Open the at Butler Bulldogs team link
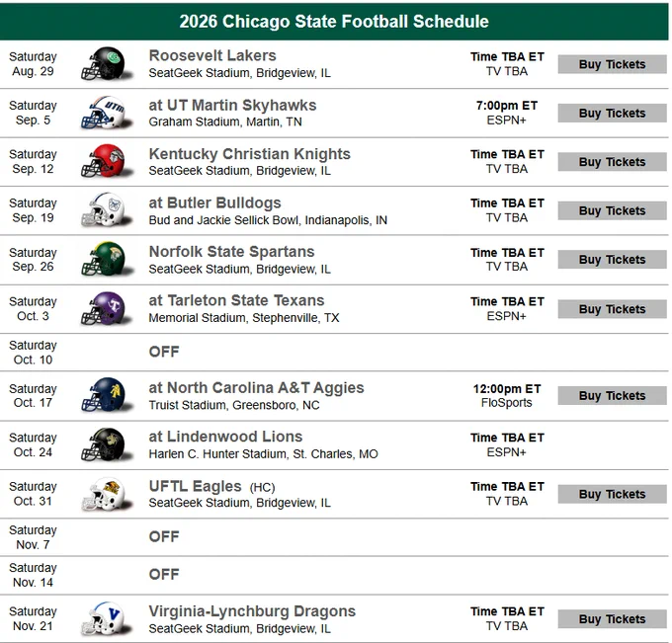Viewport: 672px width, 643px height. pos(214,202)
